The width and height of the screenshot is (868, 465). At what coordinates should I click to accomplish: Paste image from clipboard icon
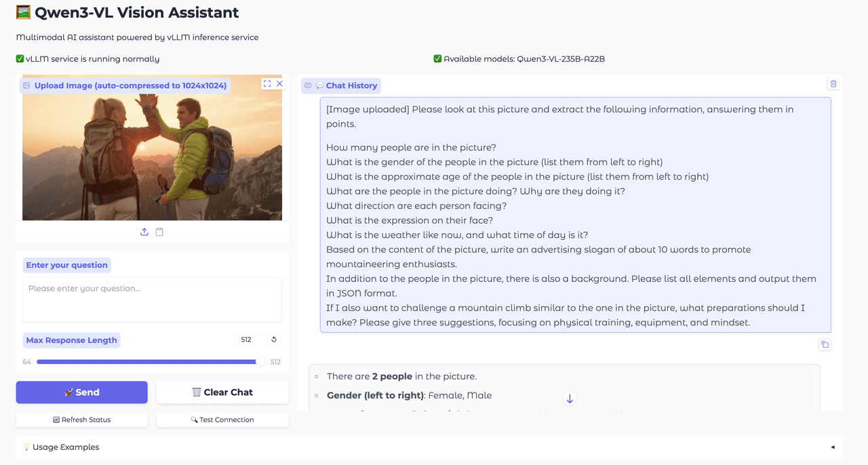pos(159,232)
